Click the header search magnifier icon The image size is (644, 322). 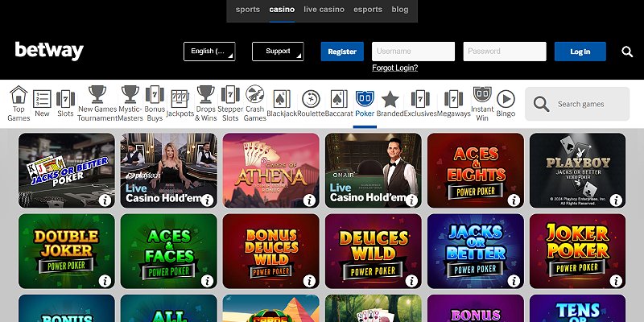tap(627, 52)
